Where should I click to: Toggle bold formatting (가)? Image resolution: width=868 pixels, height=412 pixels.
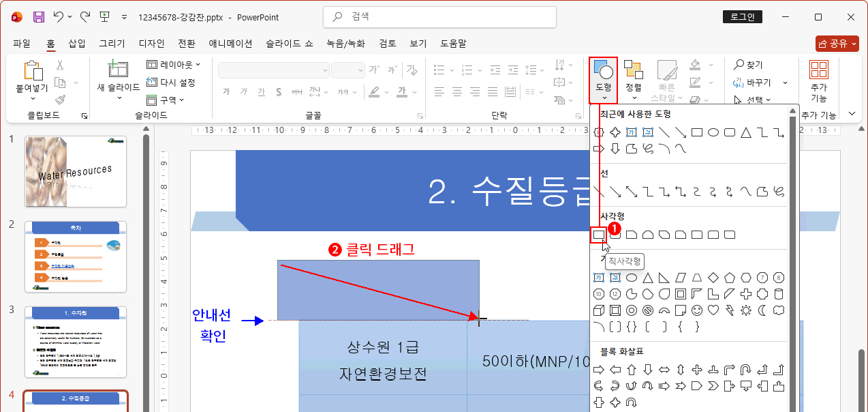pyautogui.click(x=227, y=91)
